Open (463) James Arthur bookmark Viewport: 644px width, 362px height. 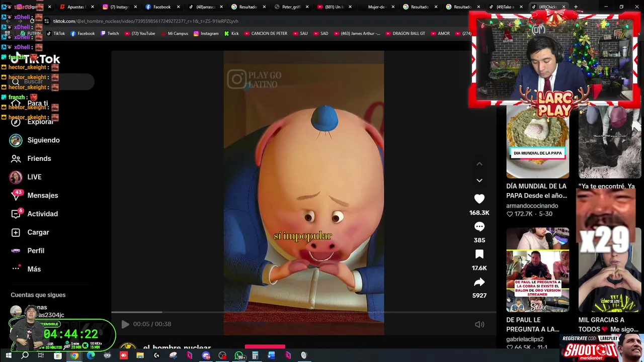pyautogui.click(x=357, y=34)
